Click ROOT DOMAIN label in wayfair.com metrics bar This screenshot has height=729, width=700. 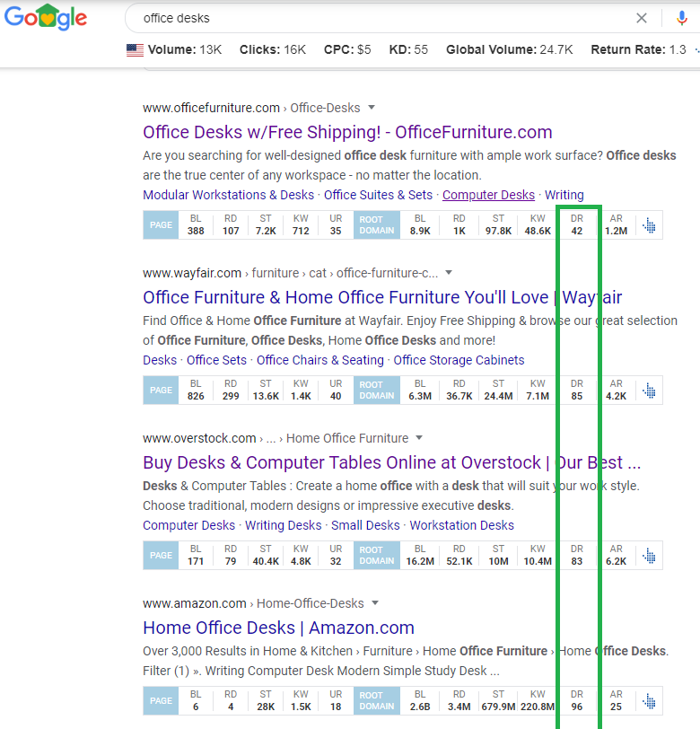[377, 390]
